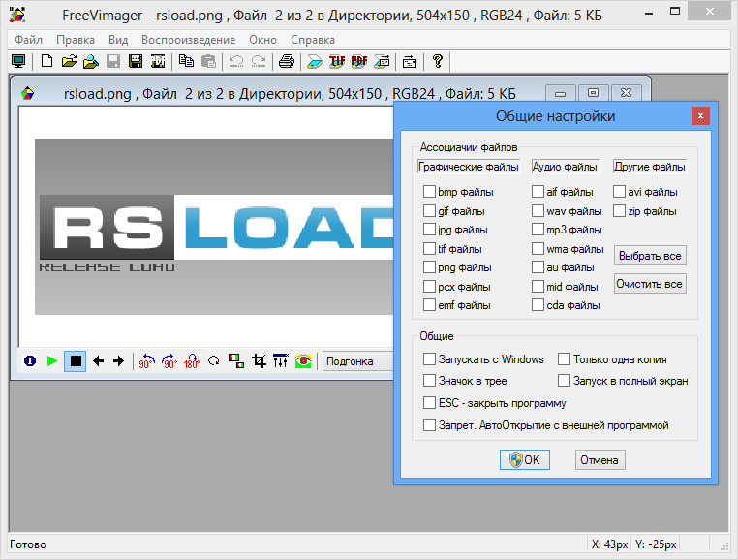Enable gif файлы association
Screen dimensions: 738x560
[429, 210]
